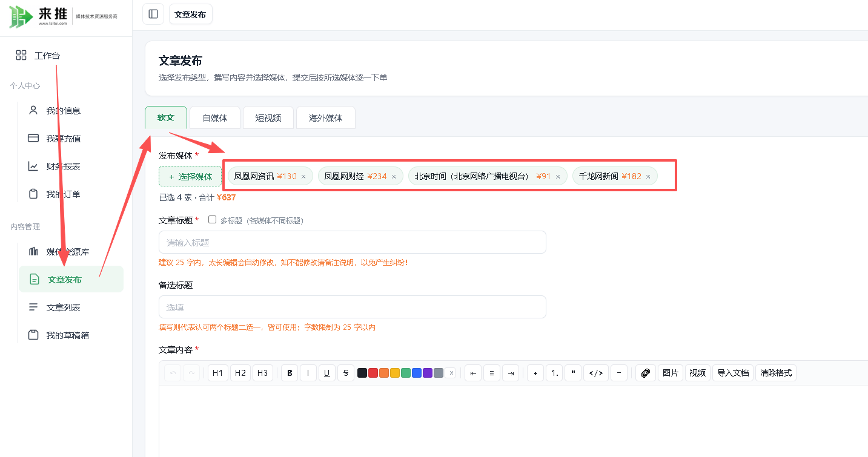The width and height of the screenshot is (868, 457).
Task: Click the 选择媒体 button
Action: (x=190, y=177)
